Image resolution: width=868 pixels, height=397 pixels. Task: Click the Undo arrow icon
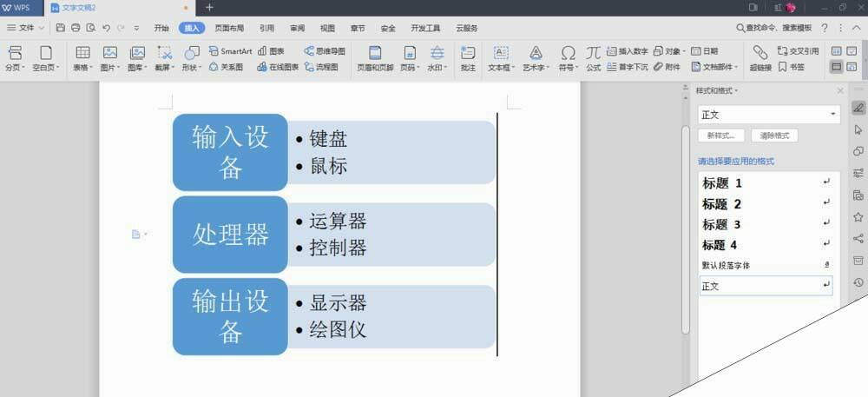[106, 28]
